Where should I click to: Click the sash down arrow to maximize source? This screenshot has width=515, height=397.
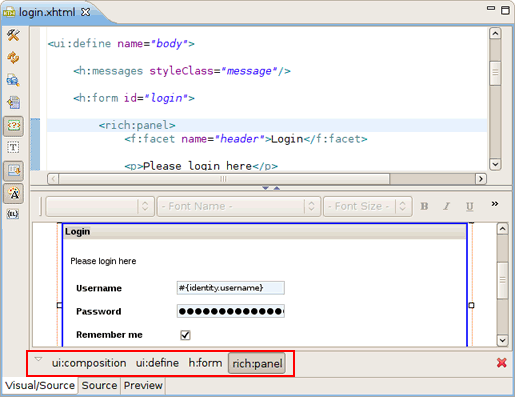point(265,188)
